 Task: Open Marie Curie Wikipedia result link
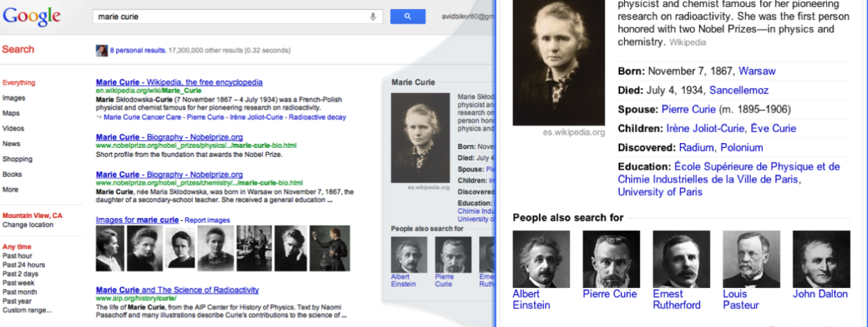tap(179, 82)
